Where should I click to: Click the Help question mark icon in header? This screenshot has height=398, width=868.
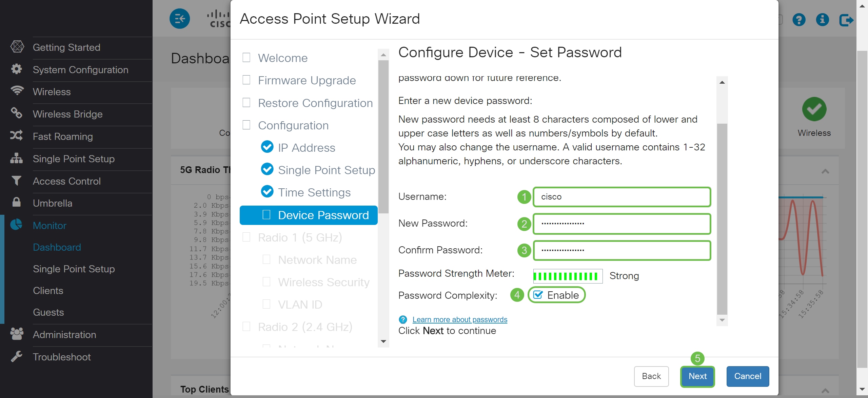(799, 20)
